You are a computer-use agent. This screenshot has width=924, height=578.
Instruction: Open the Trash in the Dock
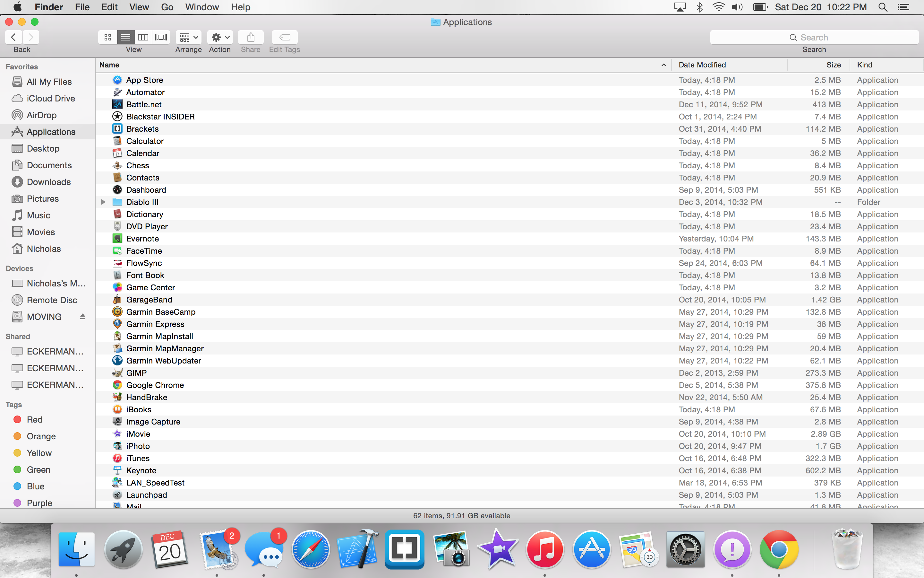pos(847,549)
